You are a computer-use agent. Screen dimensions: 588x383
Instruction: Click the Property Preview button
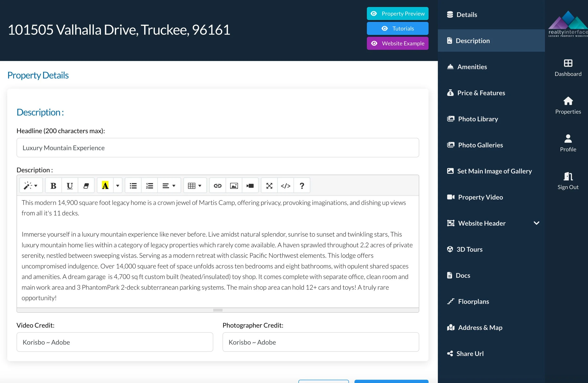tap(397, 14)
